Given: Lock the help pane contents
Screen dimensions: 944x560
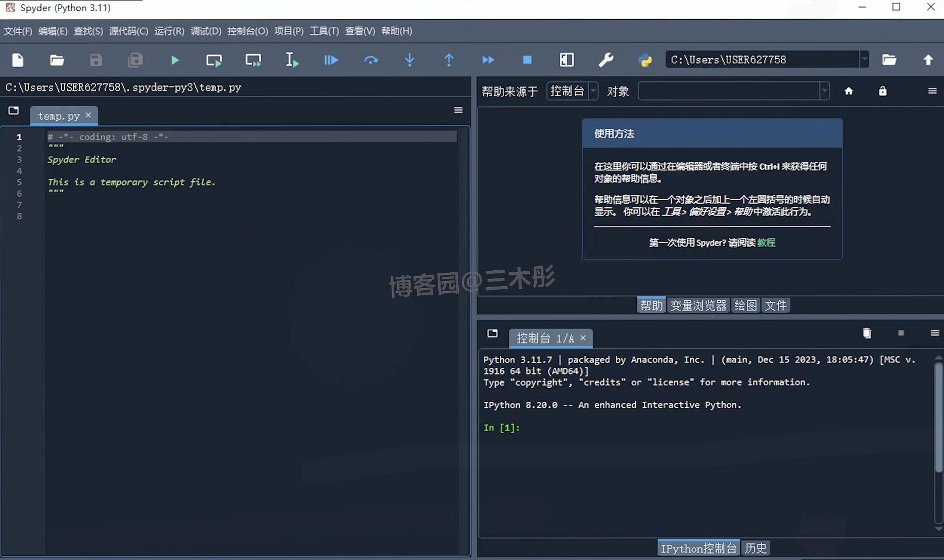Looking at the screenshot, I should (883, 91).
